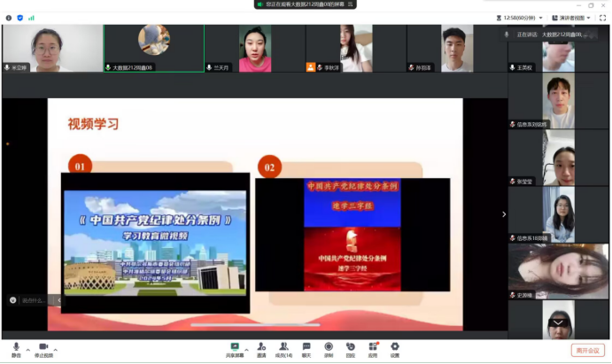Click the 共享屏幕 share screen icon

tap(235, 348)
